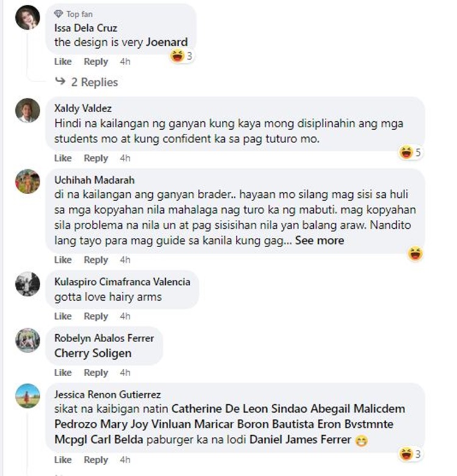Reply to Issa Dela Cruz's comment
The width and height of the screenshot is (457, 476).
tap(96, 61)
